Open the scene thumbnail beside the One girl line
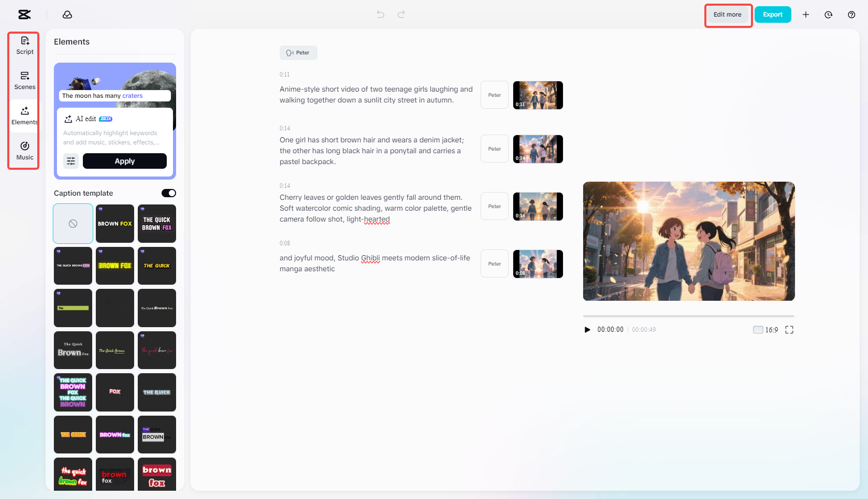Image resolution: width=868 pixels, height=499 pixels. [x=538, y=149]
